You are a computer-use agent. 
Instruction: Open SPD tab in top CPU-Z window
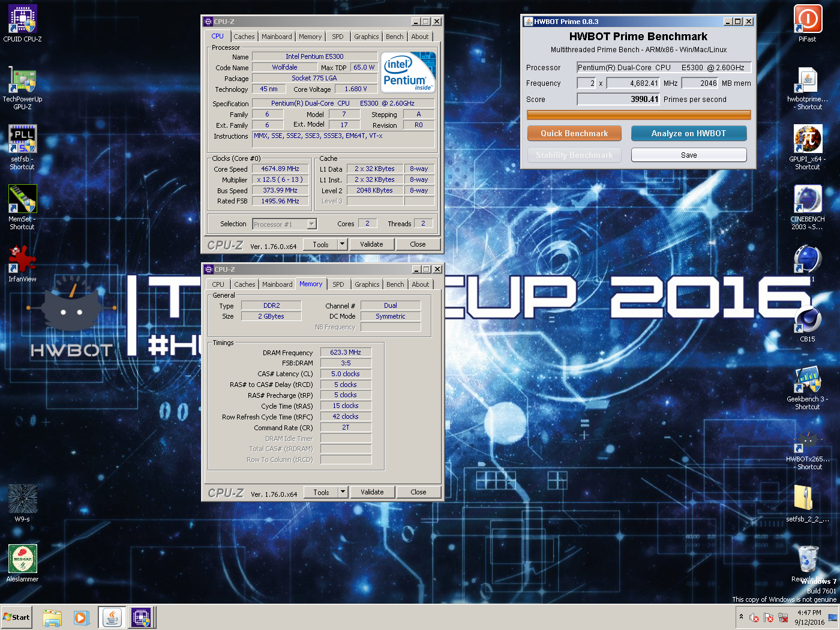click(x=338, y=37)
